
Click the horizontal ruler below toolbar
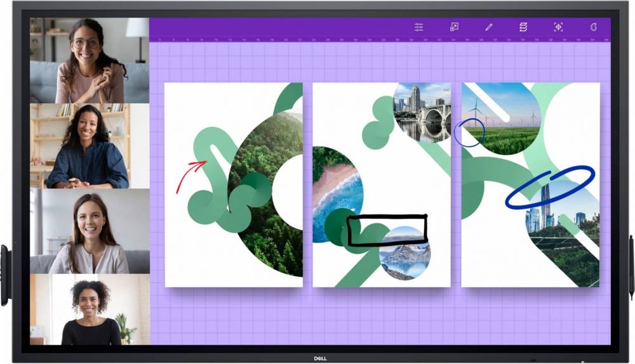click(x=380, y=39)
